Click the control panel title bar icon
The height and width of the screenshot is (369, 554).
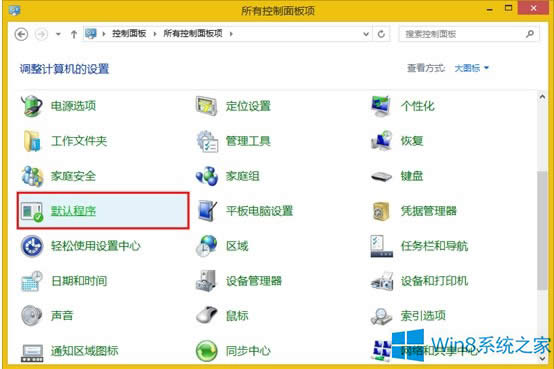(14, 10)
